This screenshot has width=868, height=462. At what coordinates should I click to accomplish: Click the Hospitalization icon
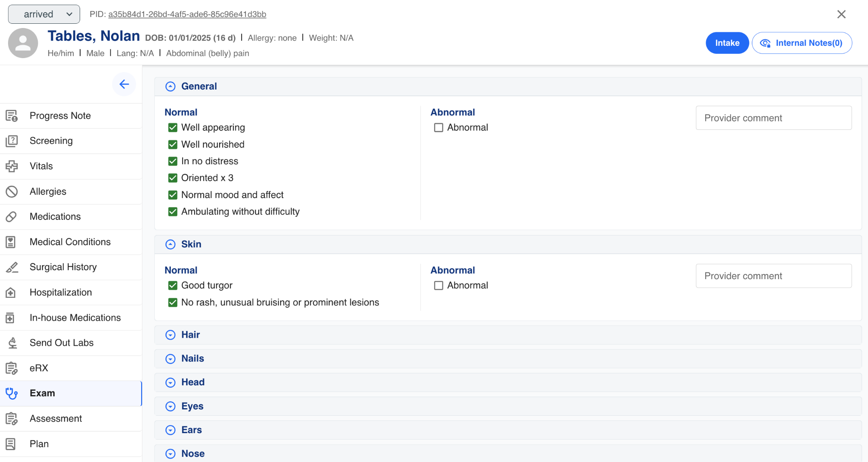tap(11, 292)
